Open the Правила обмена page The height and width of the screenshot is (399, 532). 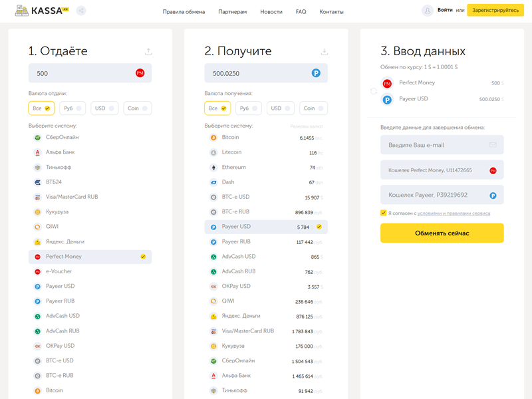pyautogui.click(x=184, y=12)
